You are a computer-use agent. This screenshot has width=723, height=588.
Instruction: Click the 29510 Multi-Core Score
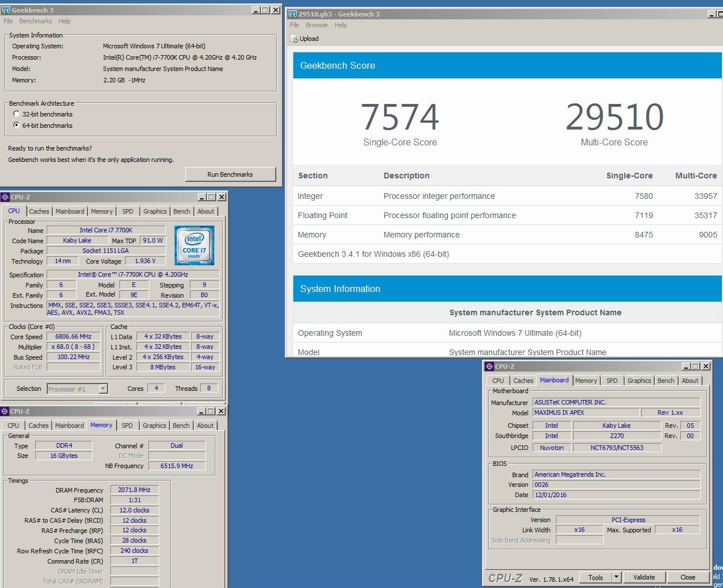coord(614,117)
